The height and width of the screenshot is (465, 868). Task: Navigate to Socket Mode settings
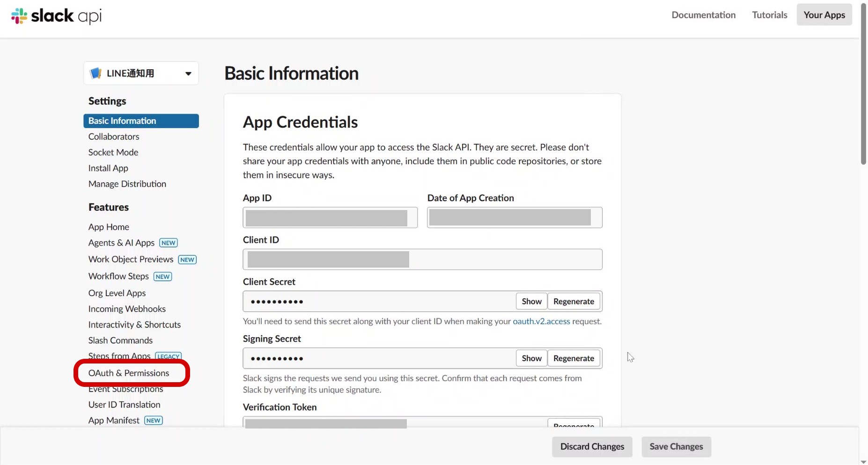[x=113, y=153]
